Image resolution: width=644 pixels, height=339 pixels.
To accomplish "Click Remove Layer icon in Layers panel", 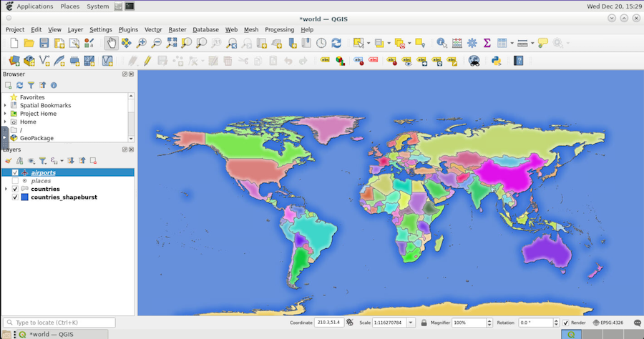I will click(93, 160).
